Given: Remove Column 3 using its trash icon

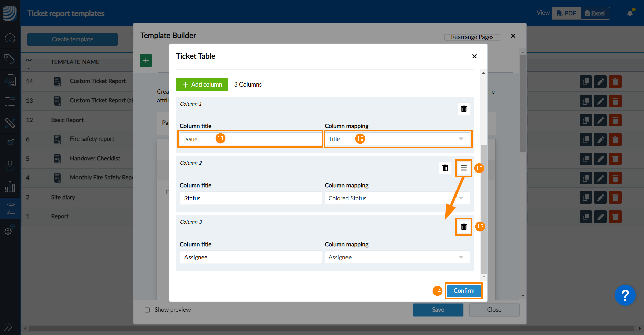Looking at the screenshot, I should click(464, 227).
